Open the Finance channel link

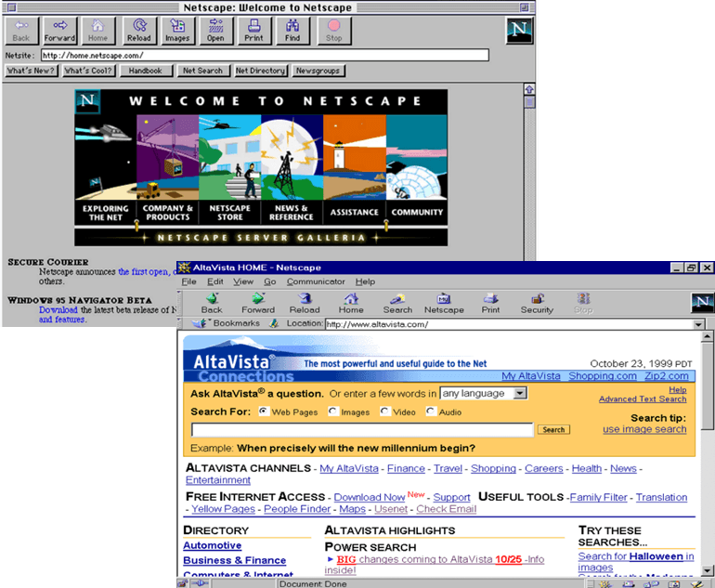pyautogui.click(x=406, y=468)
